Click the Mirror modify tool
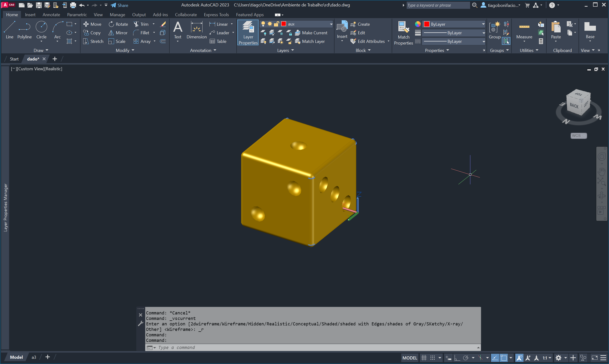The image size is (609, 364). [118, 33]
